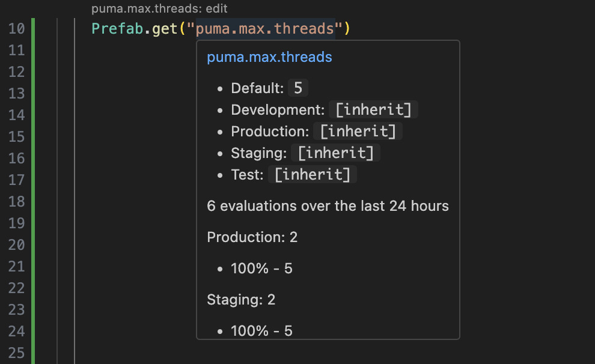595x364 pixels.
Task: Click the Test [inherit] value
Action: click(313, 175)
